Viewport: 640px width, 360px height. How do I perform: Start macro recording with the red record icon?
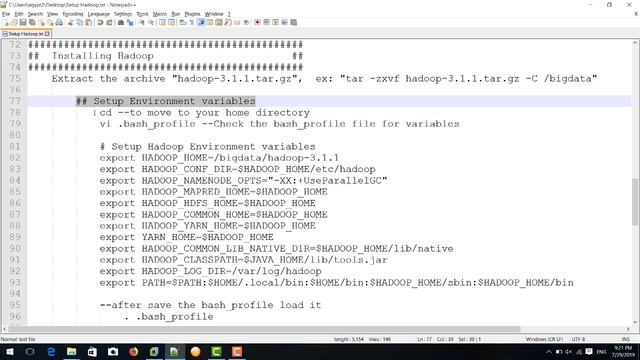[x=257, y=22]
